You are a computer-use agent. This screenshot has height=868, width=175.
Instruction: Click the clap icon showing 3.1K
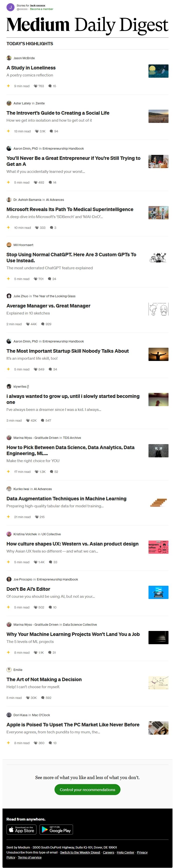pos(37,131)
